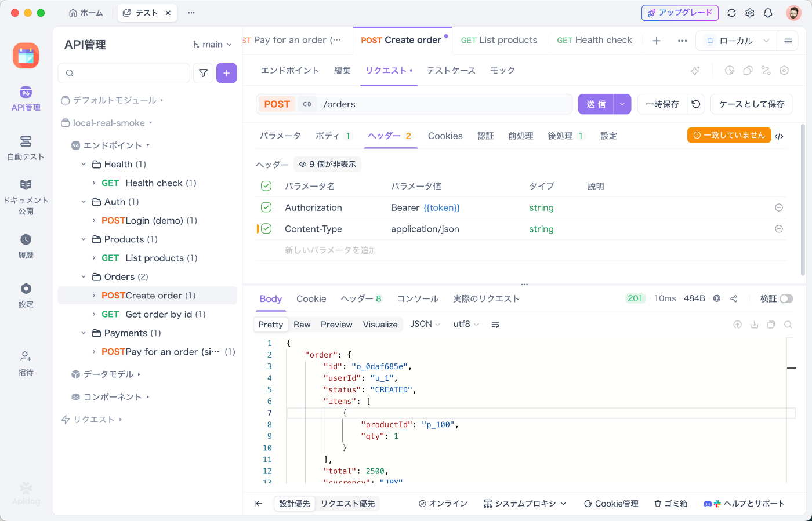This screenshot has height=521, width=812.
Task: Open ドキュメント公開 section
Action: click(x=26, y=197)
